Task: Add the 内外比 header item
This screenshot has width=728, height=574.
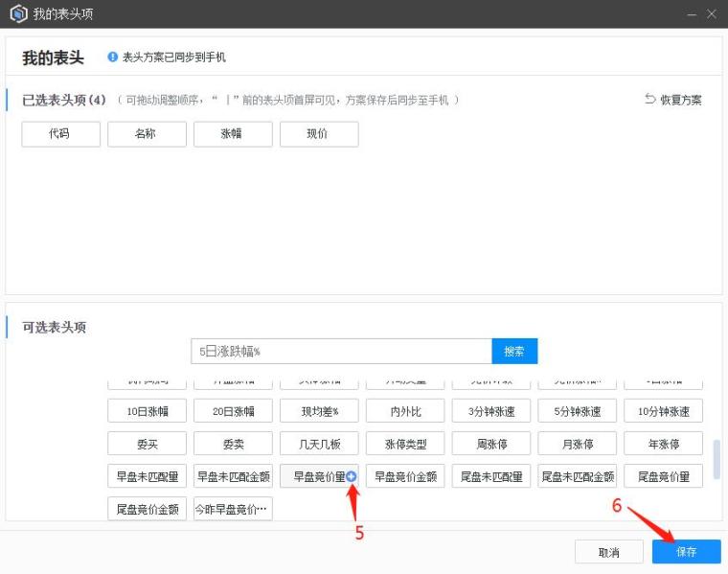Action: (405, 411)
